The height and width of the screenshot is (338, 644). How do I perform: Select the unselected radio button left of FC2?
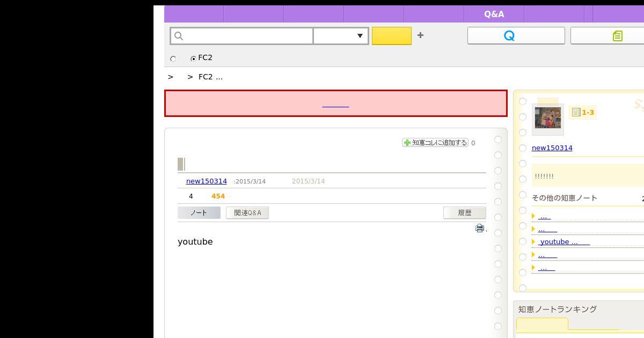tap(173, 59)
